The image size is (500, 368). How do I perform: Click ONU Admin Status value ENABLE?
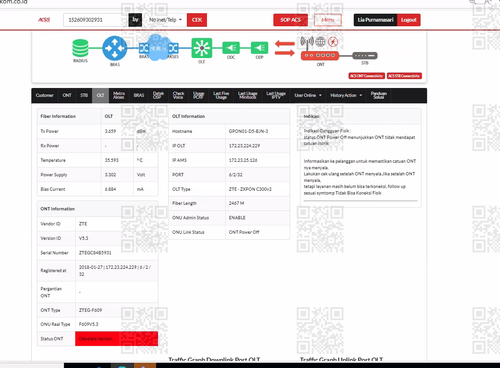(237, 218)
